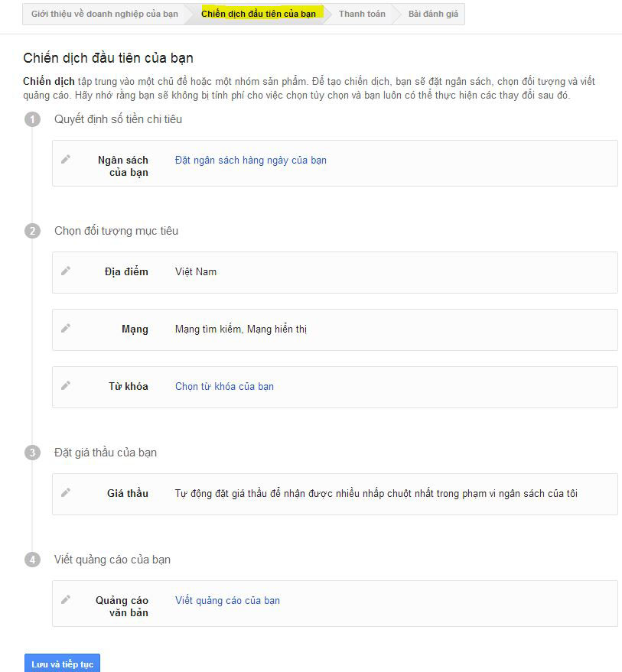Click the pencil icon beside Ngân sách của bạn
This screenshot has height=672, width=622.
66,160
